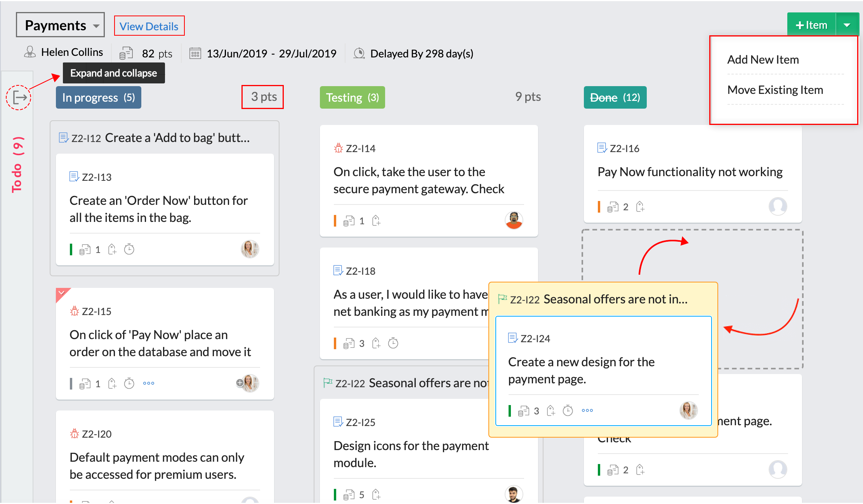Click the green +Item button
863x504 pixels.
click(811, 25)
